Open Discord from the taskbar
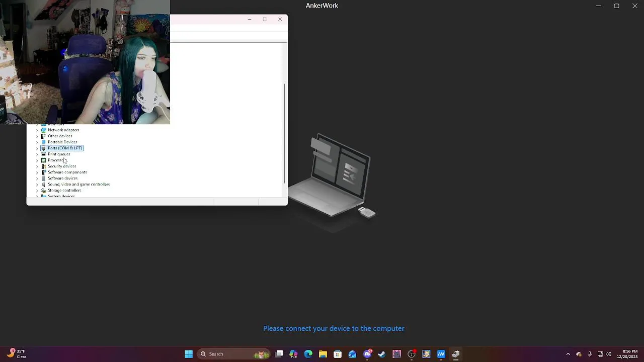The height and width of the screenshot is (362, 644). 367,354
